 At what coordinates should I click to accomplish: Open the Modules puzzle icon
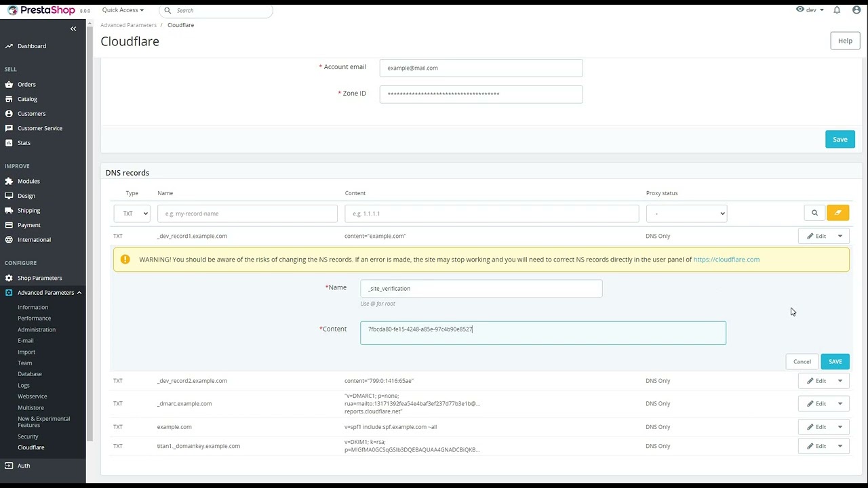click(x=9, y=182)
